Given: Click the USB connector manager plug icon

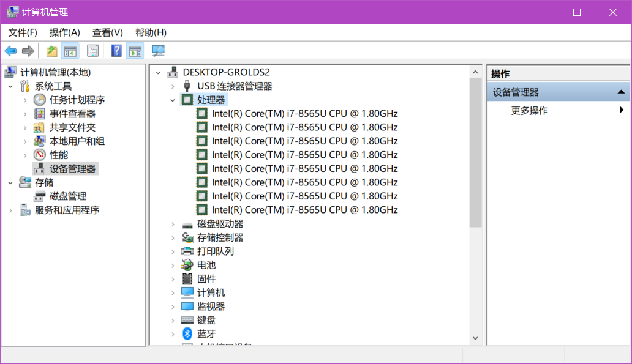Looking at the screenshot, I should pos(187,86).
